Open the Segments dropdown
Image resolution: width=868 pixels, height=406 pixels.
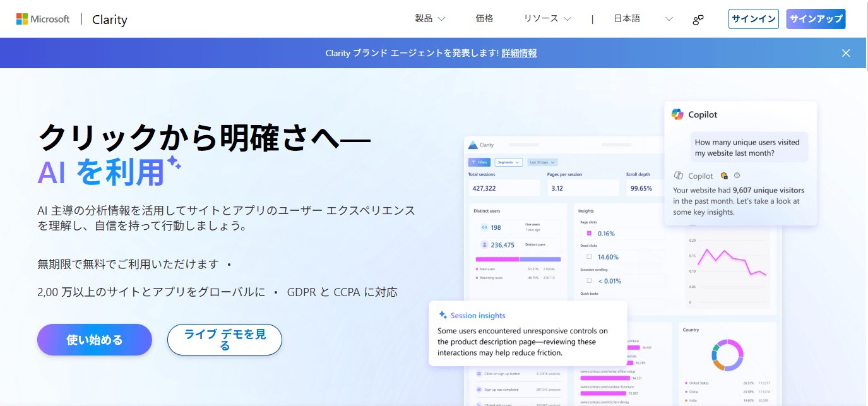point(508,162)
